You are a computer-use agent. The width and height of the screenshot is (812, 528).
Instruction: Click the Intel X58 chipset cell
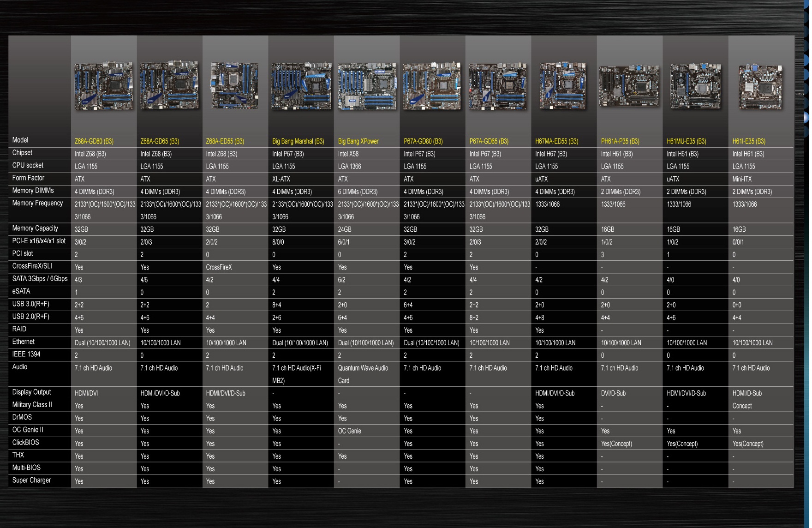(348, 154)
